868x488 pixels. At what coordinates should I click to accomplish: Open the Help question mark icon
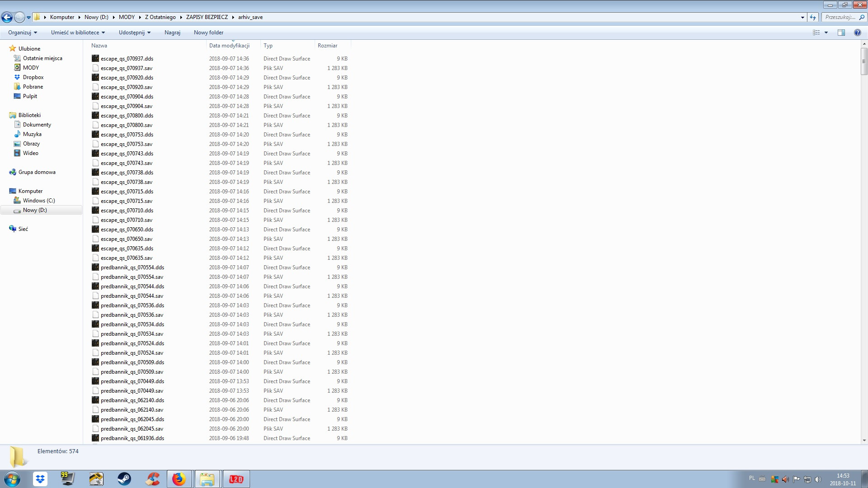coord(857,33)
